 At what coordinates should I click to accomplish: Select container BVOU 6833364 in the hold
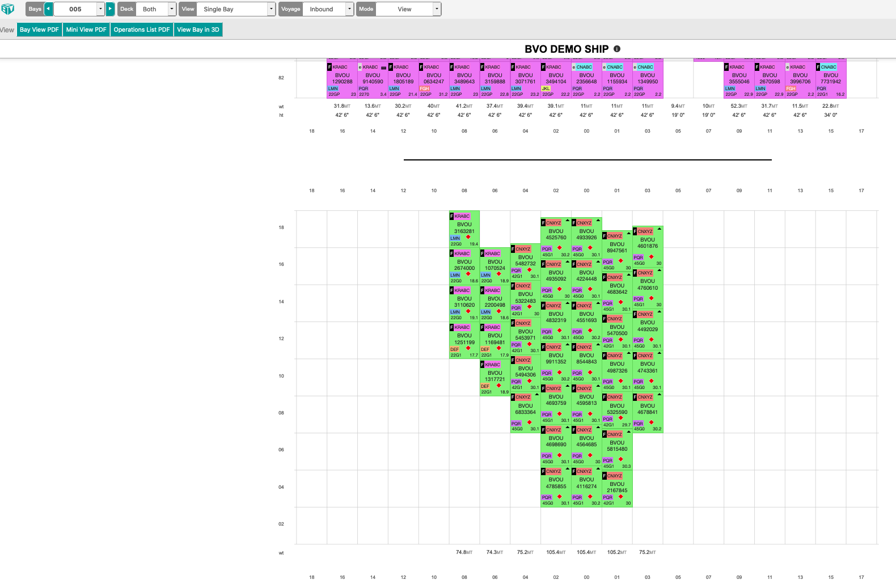(525, 409)
